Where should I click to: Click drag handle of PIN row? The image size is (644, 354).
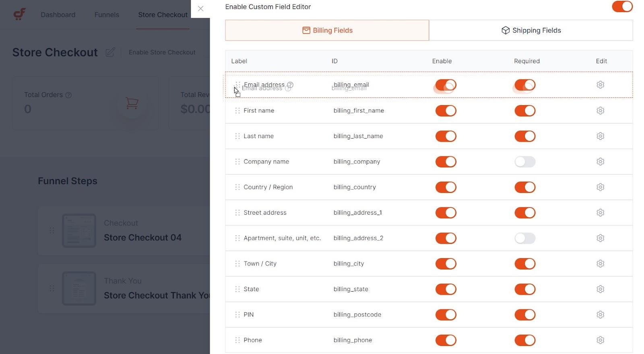click(237, 315)
